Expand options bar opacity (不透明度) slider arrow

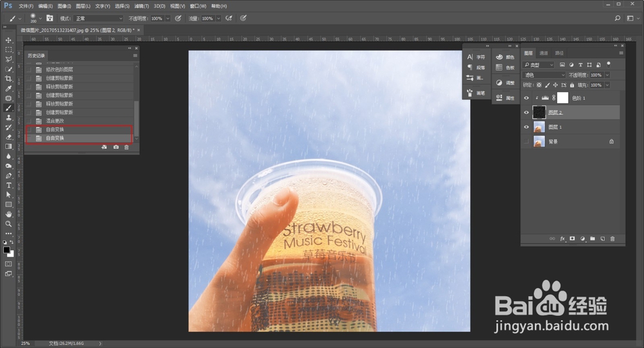[167, 19]
